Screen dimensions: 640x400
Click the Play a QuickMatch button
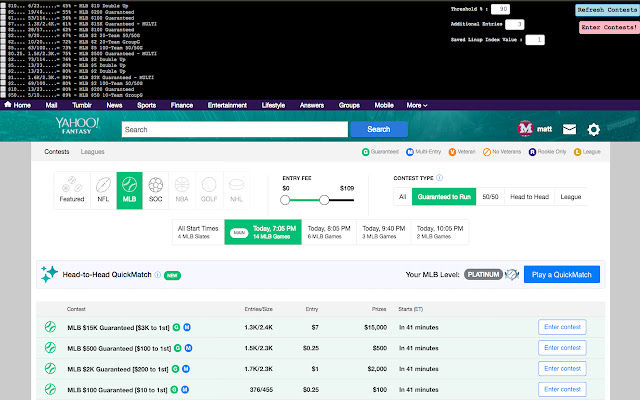[562, 274]
